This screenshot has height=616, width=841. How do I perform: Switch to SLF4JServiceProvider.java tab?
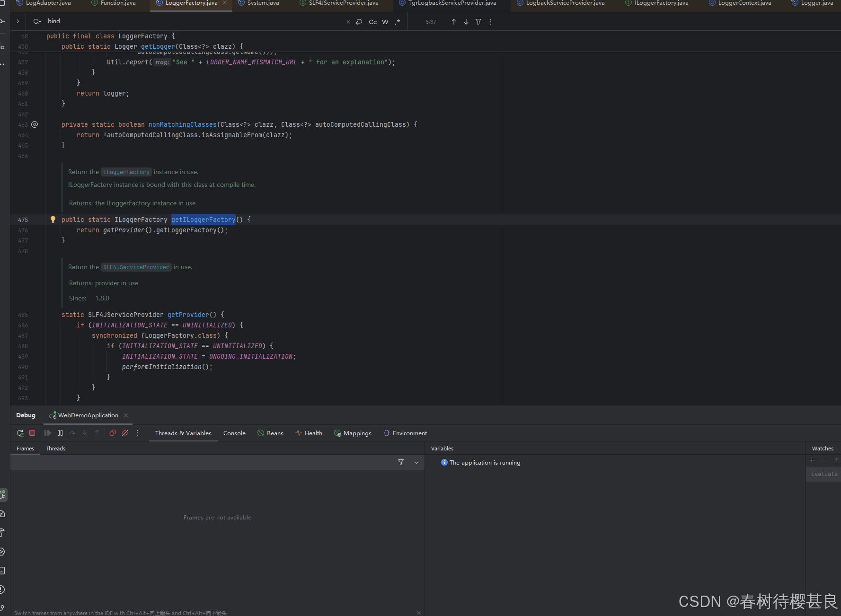click(x=339, y=3)
